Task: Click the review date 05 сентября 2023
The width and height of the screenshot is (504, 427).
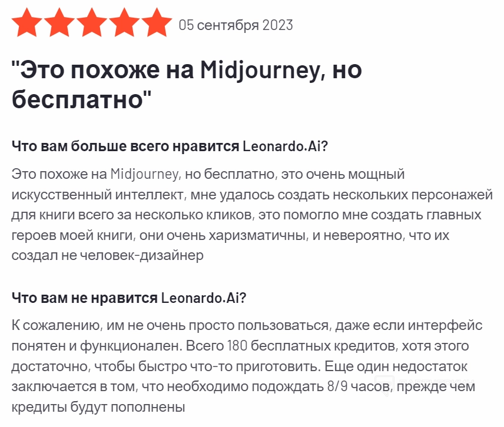Action: click(x=236, y=25)
